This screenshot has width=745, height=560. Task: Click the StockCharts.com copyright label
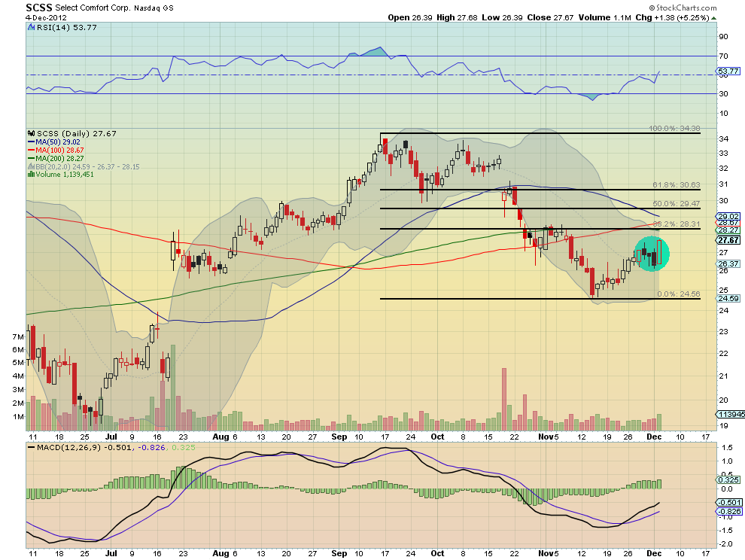(683, 8)
